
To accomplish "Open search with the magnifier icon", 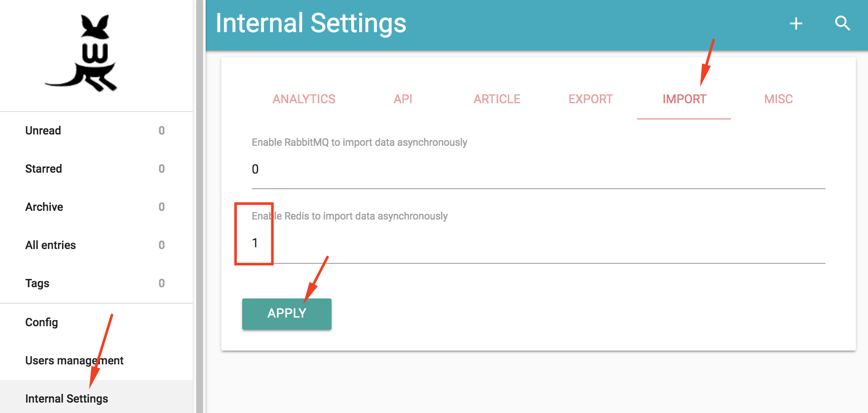I will [x=842, y=23].
